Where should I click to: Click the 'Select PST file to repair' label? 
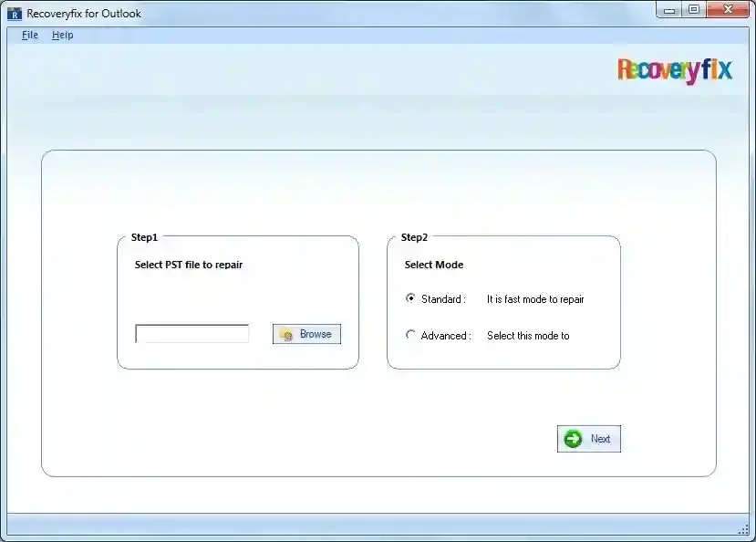[189, 265]
